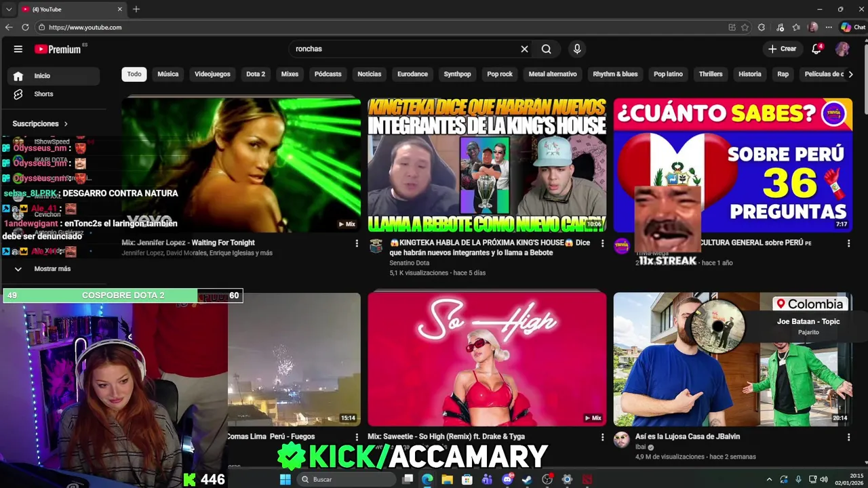Open the Kingteka King's House video thumbnail

click(487, 165)
